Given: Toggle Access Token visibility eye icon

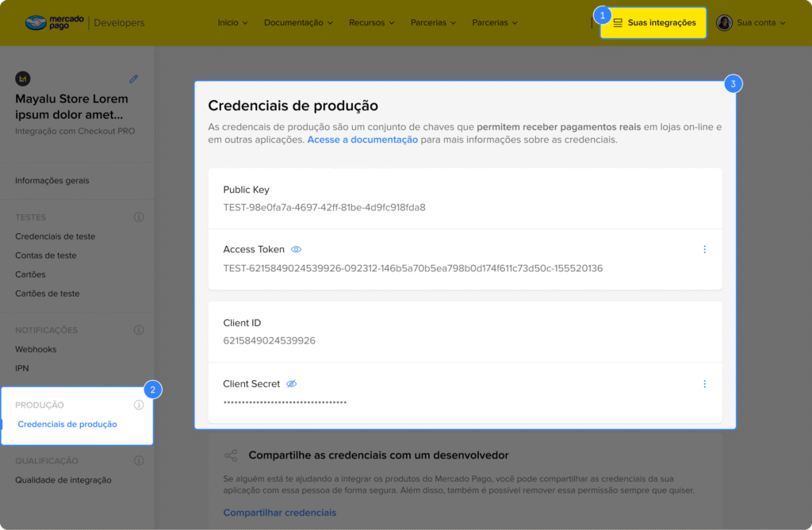Looking at the screenshot, I should [297, 249].
